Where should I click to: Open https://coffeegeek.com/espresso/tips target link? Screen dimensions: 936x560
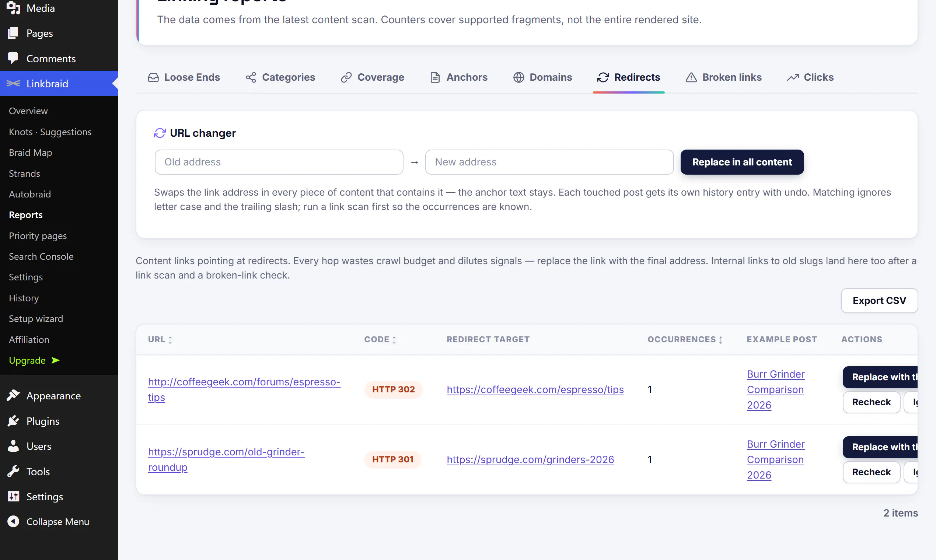535,389
